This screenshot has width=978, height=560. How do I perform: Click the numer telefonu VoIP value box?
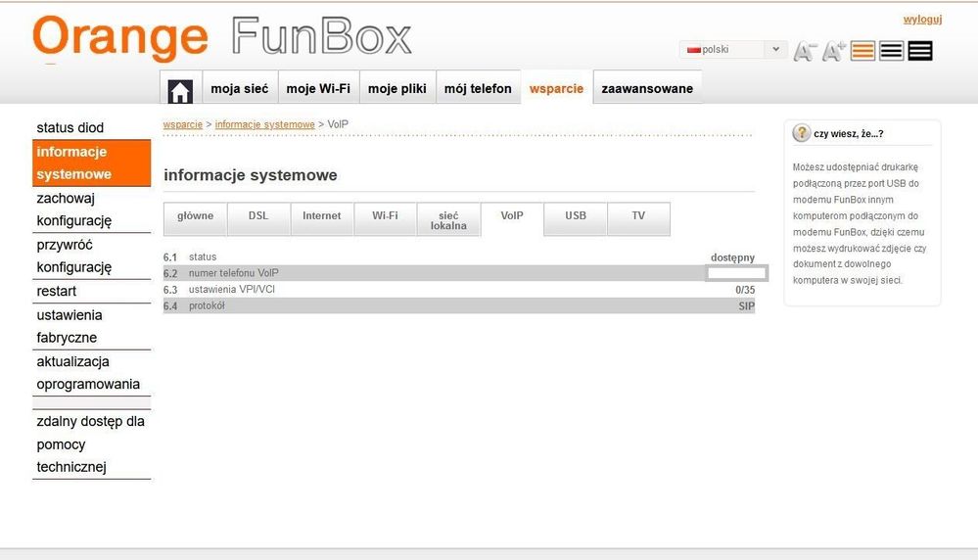pyautogui.click(x=736, y=273)
